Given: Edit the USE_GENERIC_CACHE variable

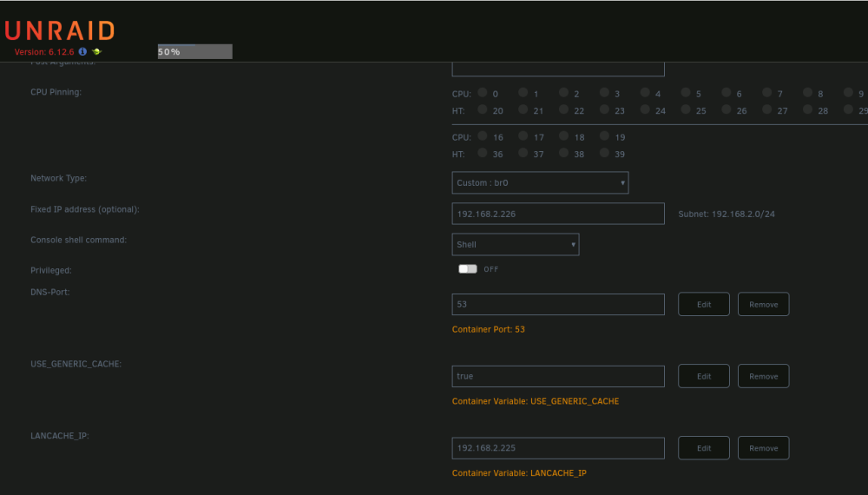Looking at the screenshot, I should pyautogui.click(x=704, y=376).
